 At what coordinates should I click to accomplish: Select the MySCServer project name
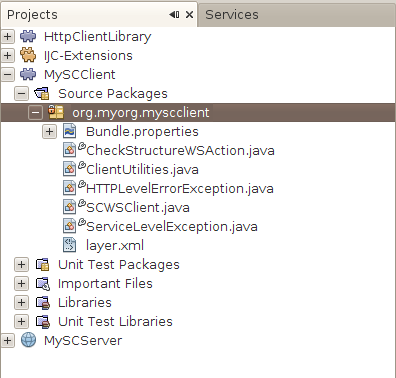pos(83,341)
